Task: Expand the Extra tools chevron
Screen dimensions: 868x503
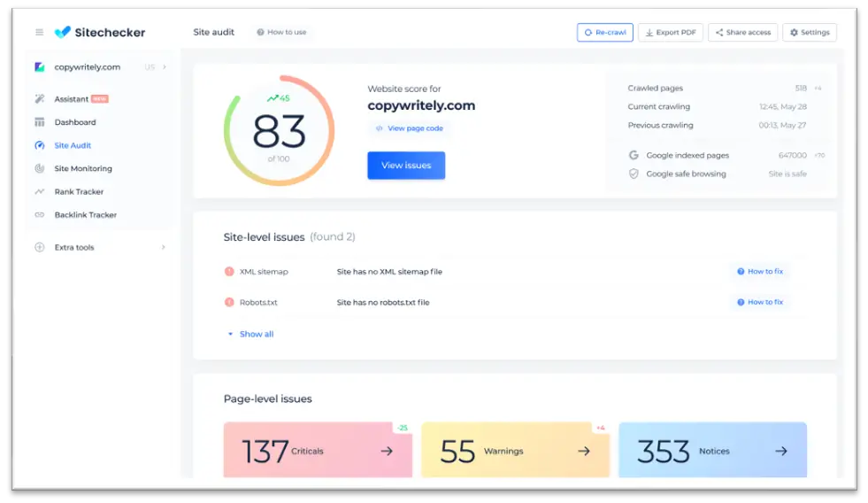Action: coord(164,247)
